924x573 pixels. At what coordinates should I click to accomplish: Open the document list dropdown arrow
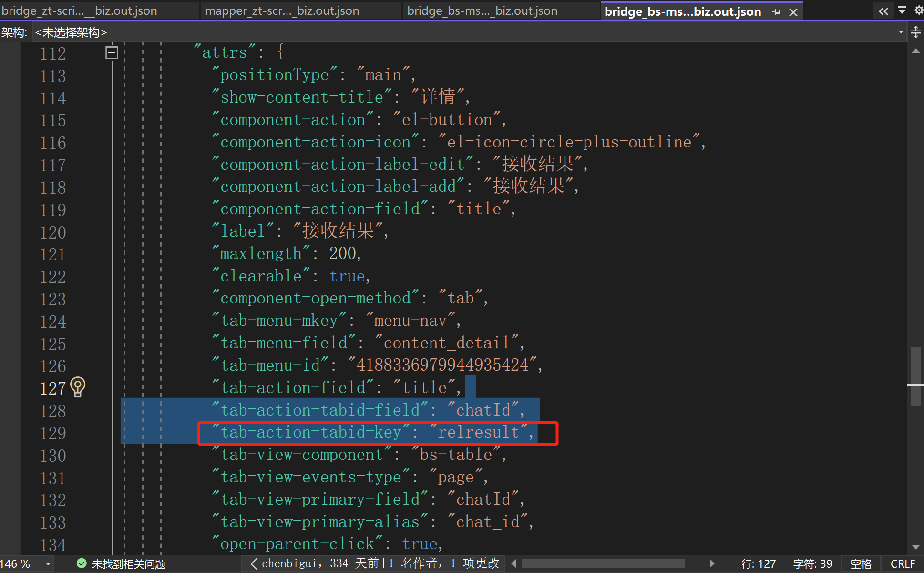(x=902, y=10)
